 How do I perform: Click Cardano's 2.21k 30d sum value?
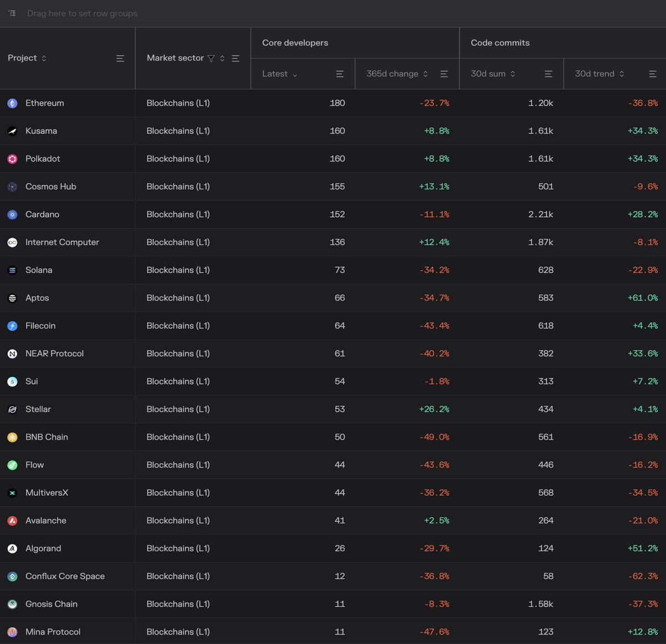click(x=541, y=214)
